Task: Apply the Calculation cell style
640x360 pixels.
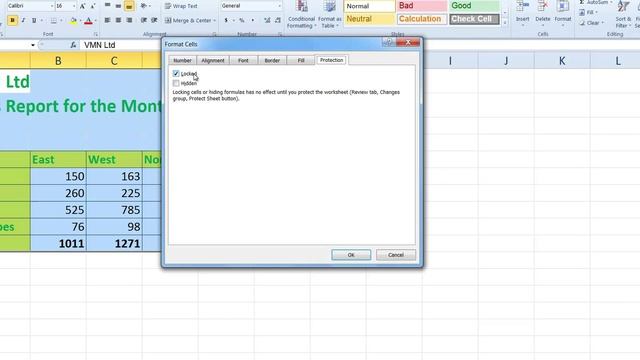Action: click(x=422, y=19)
